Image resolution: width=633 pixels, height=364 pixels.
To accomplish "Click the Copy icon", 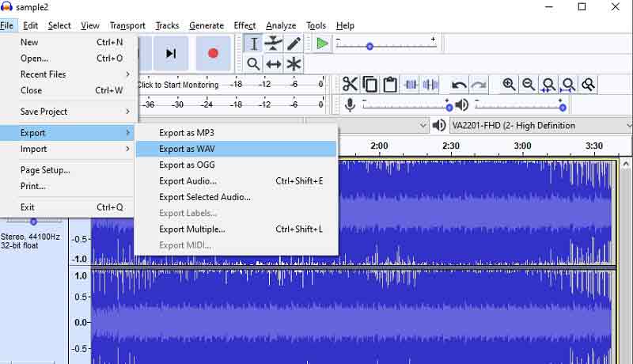I will [370, 85].
